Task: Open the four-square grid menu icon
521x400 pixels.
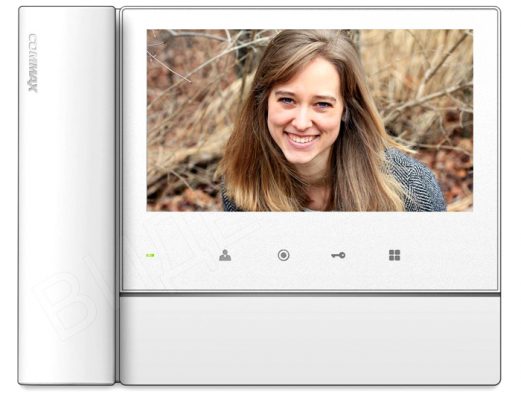Action: pyautogui.click(x=394, y=255)
